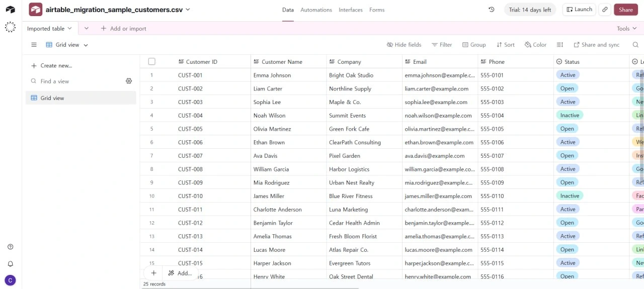Open the Tools dropdown

(x=626, y=29)
